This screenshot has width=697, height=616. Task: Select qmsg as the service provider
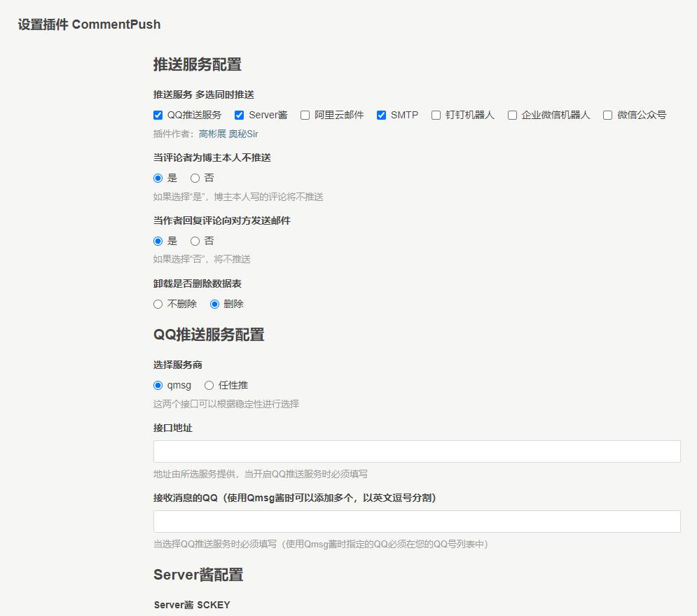(x=158, y=385)
